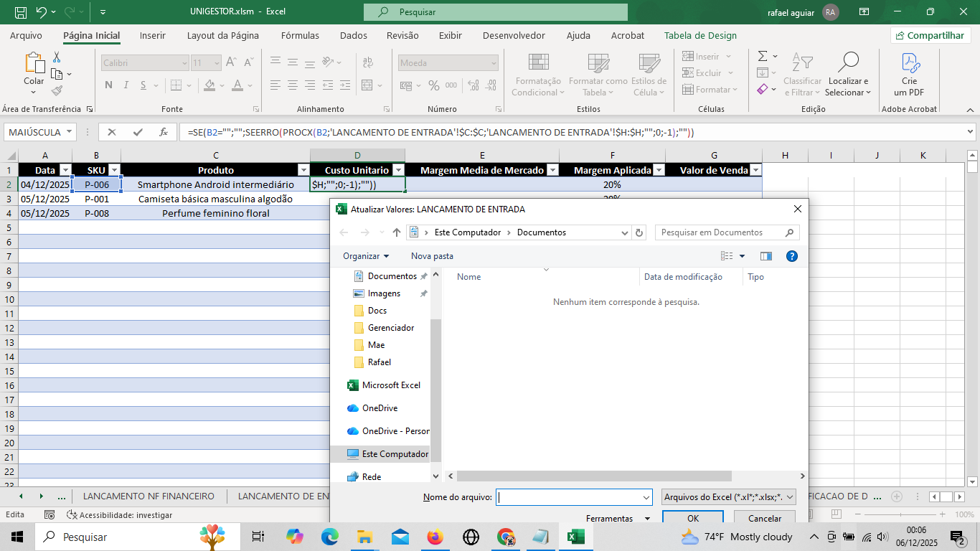Open the dialog's blue Help icon
Viewport: 980px width, 551px height.
[791, 256]
